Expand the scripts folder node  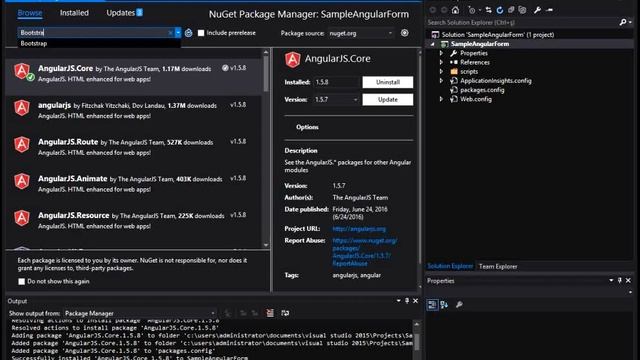click(x=441, y=71)
